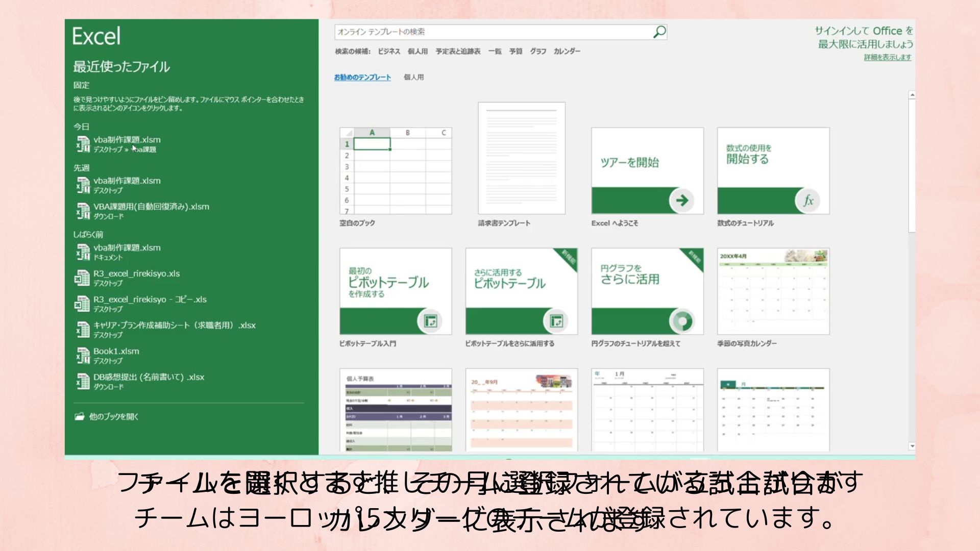
Task: Click the fx icon on the formula tutorial
Action: tap(808, 201)
